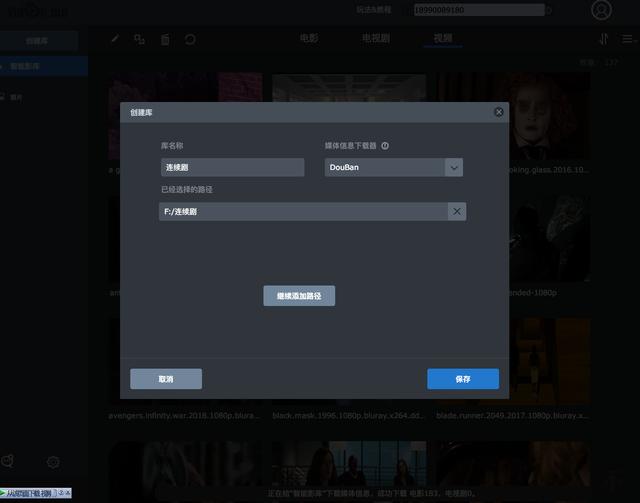Remove the F:/连续剧 path entry
Image resolution: width=640 pixels, height=503 pixels.
[x=457, y=211]
